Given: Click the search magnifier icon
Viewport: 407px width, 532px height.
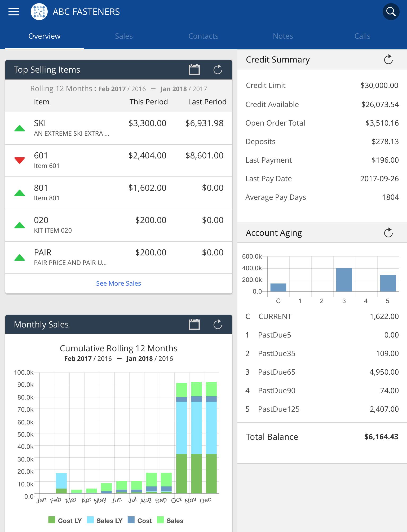Looking at the screenshot, I should pos(391,12).
